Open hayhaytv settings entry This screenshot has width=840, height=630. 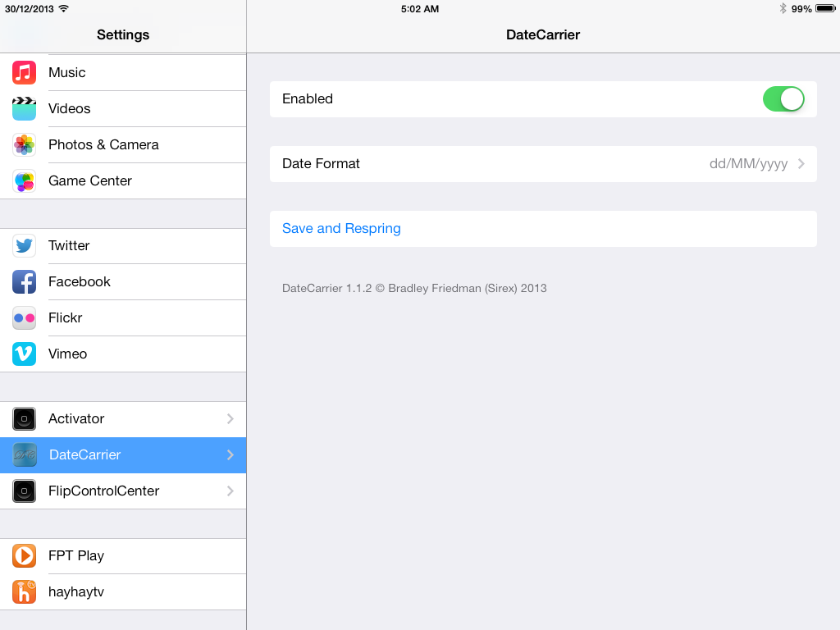(123, 592)
